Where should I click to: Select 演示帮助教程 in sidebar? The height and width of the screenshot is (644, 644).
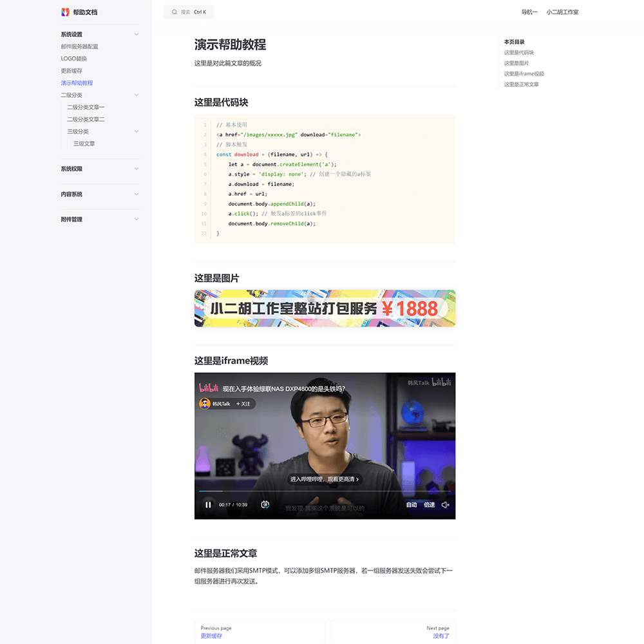tap(77, 83)
